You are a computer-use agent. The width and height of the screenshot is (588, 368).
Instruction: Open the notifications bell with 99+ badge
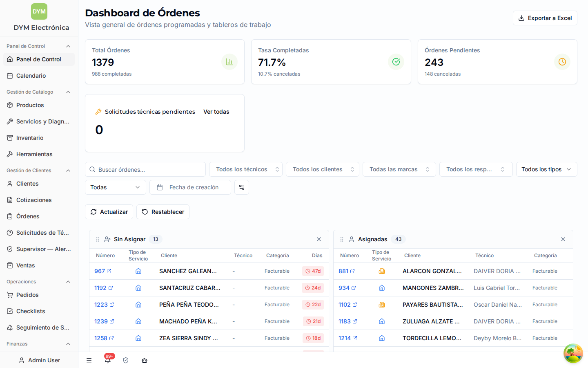[x=108, y=360]
